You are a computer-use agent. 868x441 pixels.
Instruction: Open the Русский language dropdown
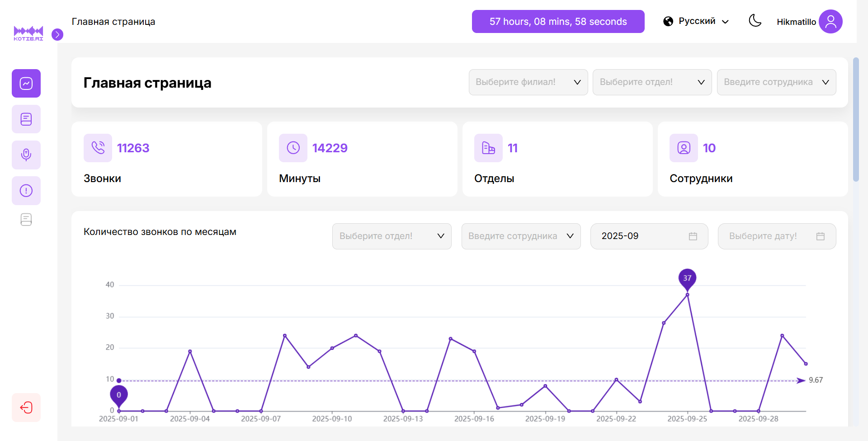click(x=696, y=21)
